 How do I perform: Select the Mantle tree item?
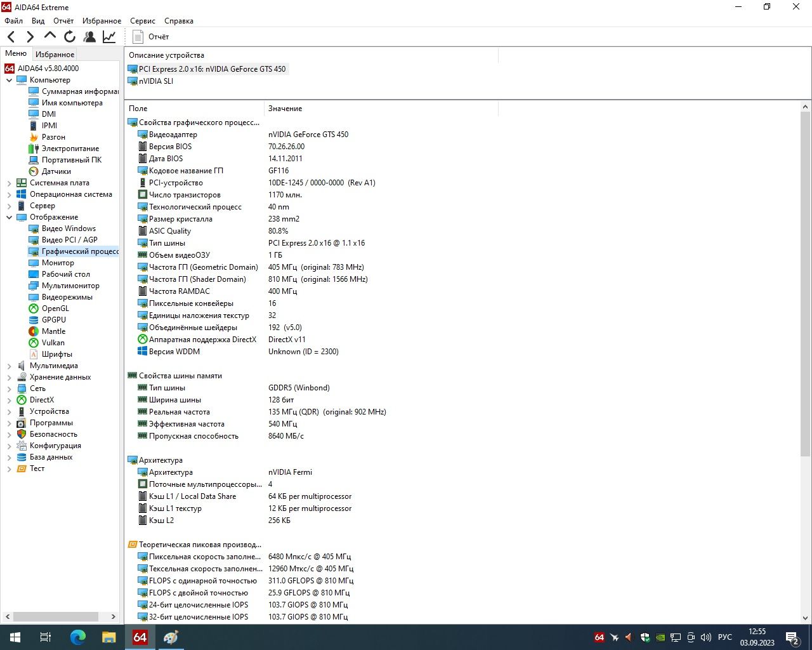(53, 331)
